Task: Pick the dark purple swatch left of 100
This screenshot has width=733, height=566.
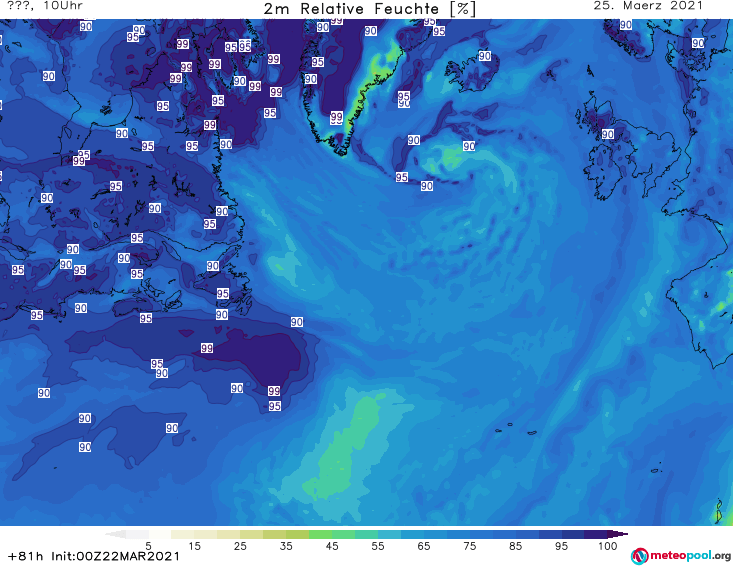Action: point(596,535)
